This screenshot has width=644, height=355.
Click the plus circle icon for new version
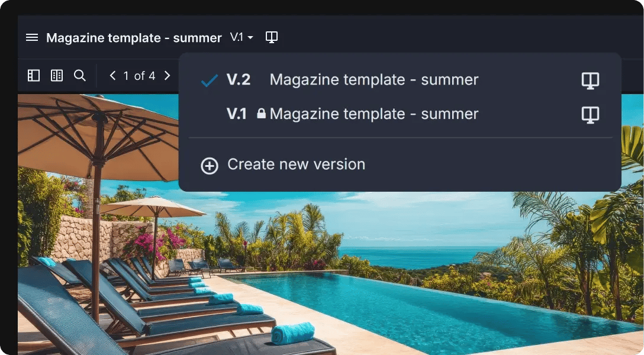pos(210,166)
